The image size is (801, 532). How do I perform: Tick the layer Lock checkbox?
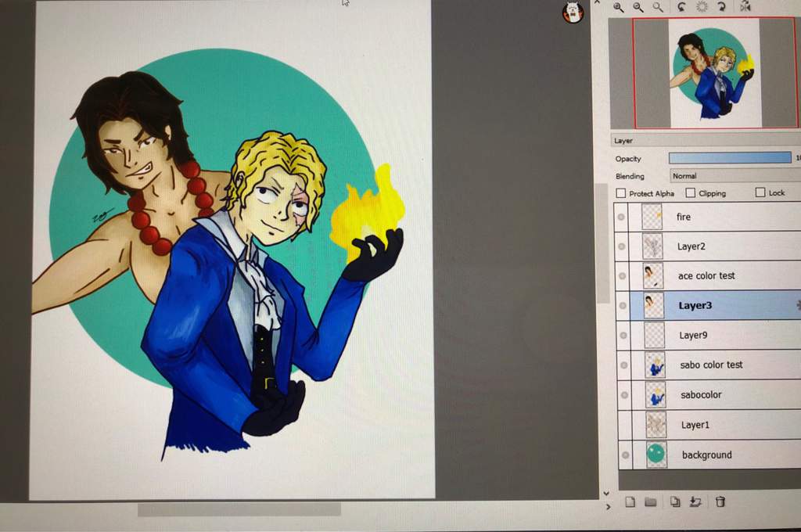point(760,192)
